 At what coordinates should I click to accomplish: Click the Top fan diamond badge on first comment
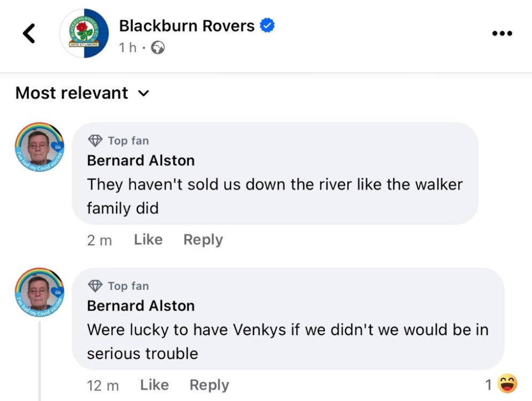95,141
